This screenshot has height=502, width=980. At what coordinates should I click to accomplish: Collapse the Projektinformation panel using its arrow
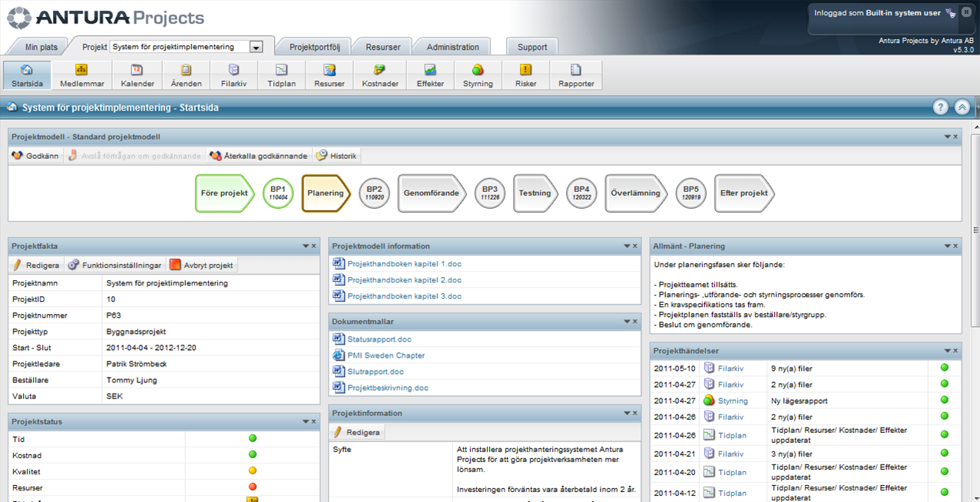point(627,414)
